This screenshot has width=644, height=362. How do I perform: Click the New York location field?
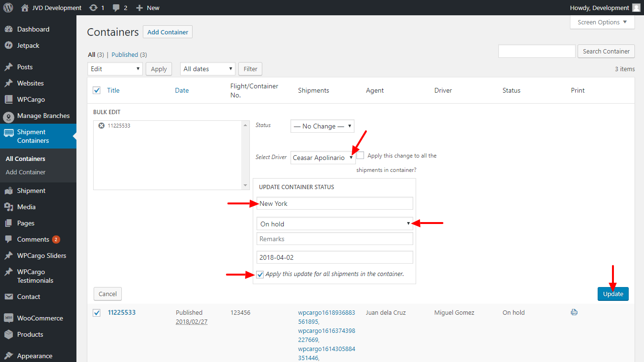334,203
